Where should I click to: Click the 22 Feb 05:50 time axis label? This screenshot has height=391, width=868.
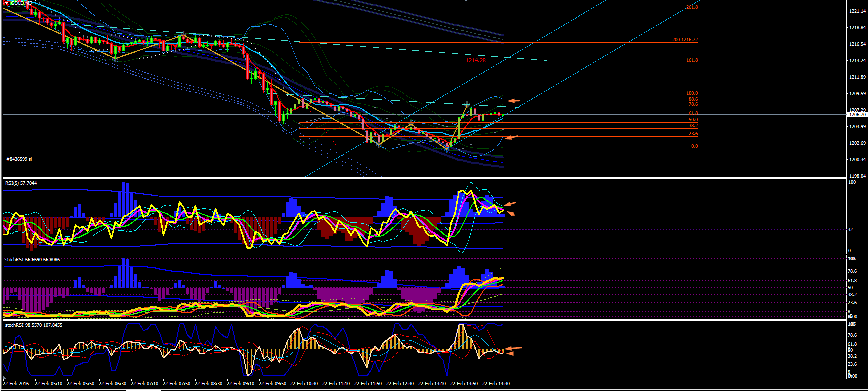(81, 384)
